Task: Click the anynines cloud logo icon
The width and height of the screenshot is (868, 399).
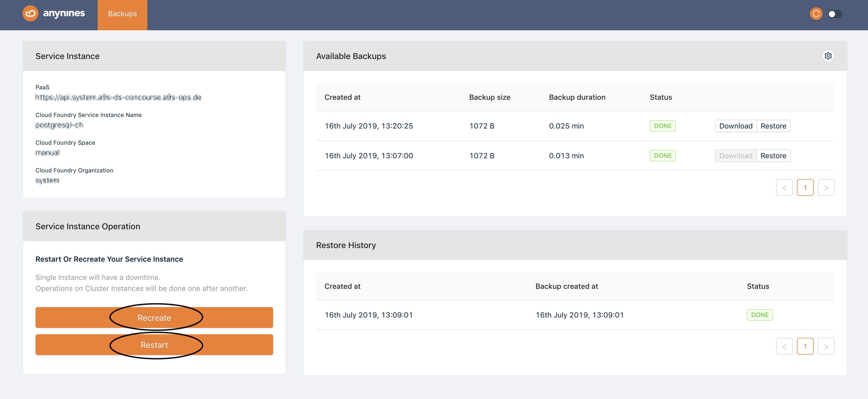Action: (x=30, y=14)
